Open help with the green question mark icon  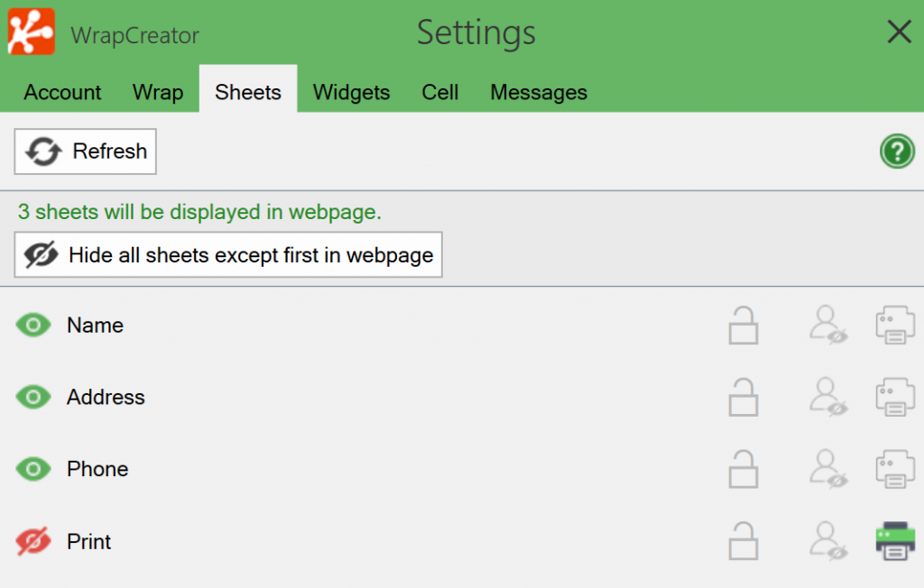tap(897, 152)
